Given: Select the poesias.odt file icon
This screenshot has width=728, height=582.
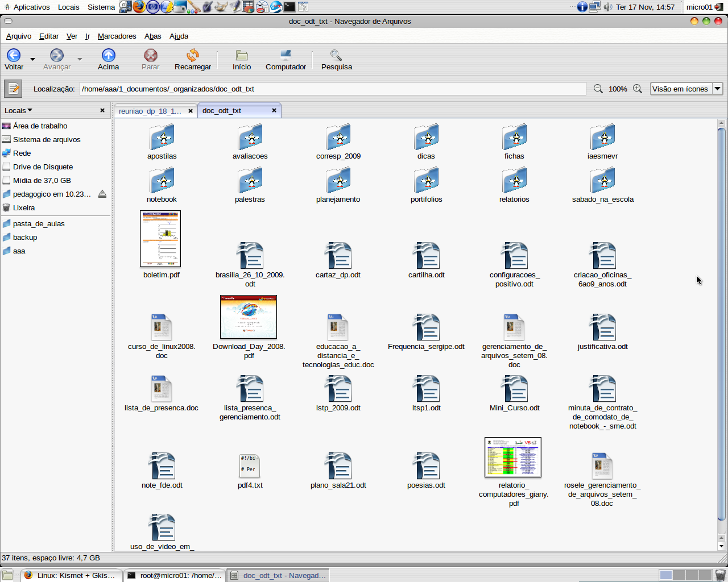Looking at the screenshot, I should 427,466.
